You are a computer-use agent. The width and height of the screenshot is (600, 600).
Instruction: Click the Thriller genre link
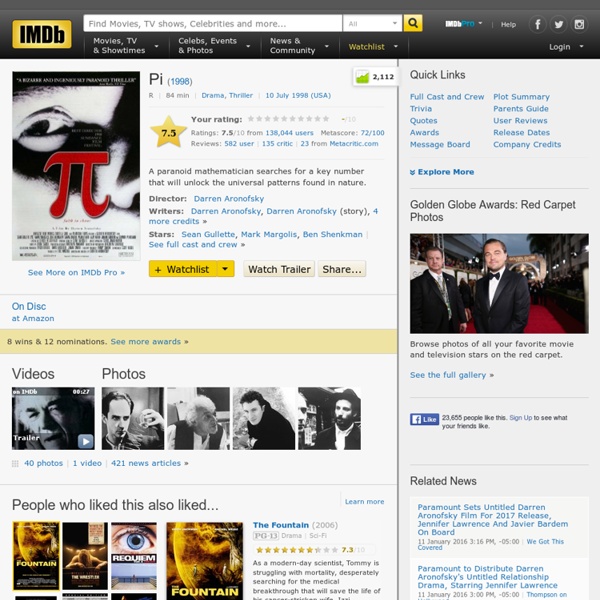[x=241, y=95]
